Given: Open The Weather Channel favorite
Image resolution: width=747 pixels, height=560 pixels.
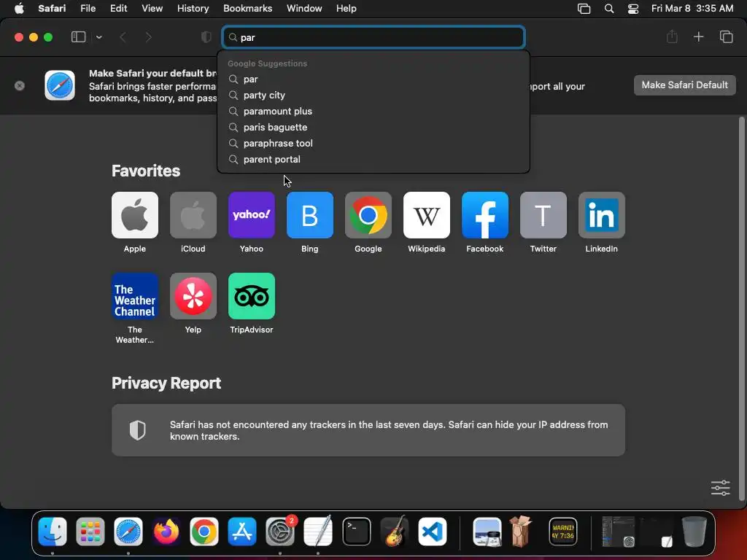Looking at the screenshot, I should click(135, 296).
